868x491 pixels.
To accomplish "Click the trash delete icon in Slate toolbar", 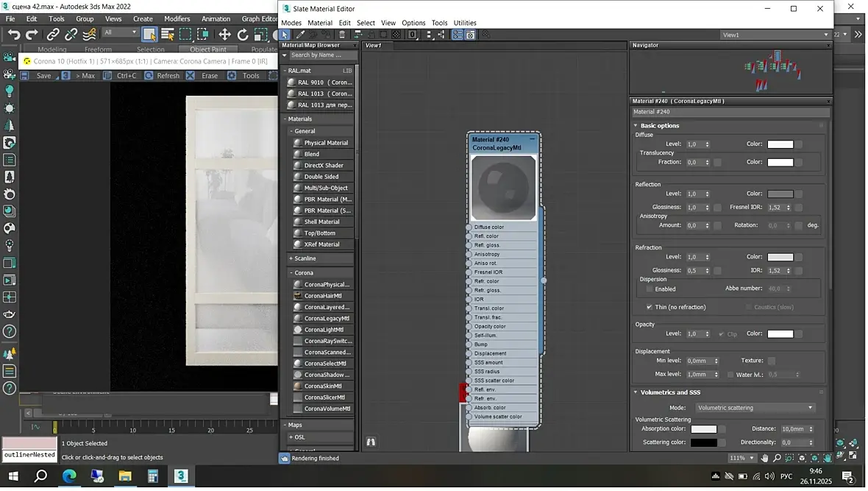I will point(342,35).
